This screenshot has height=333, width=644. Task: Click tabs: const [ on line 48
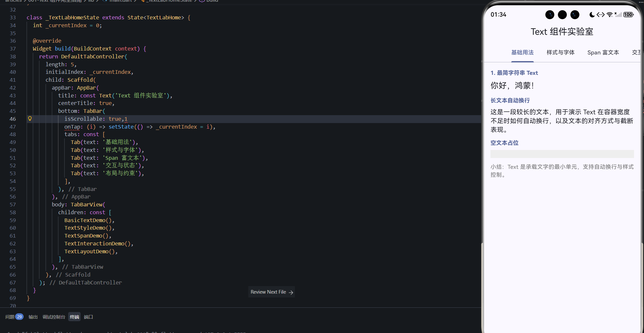tap(85, 134)
